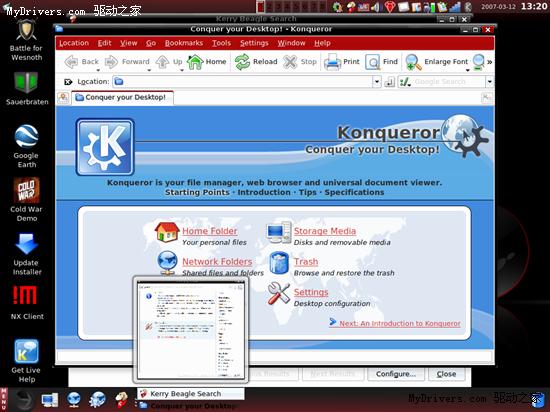
Task: Go to Home via house icon
Action: [195, 62]
